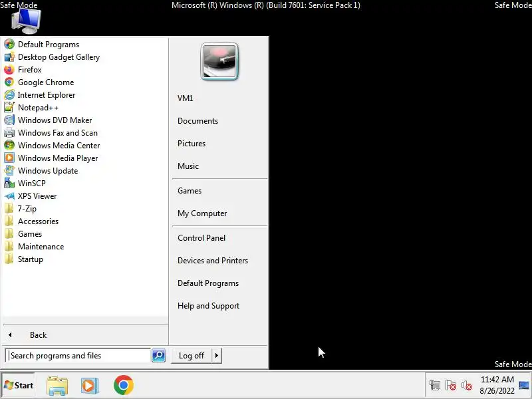
Task: Open Music from the Start menu
Action: [x=188, y=166]
